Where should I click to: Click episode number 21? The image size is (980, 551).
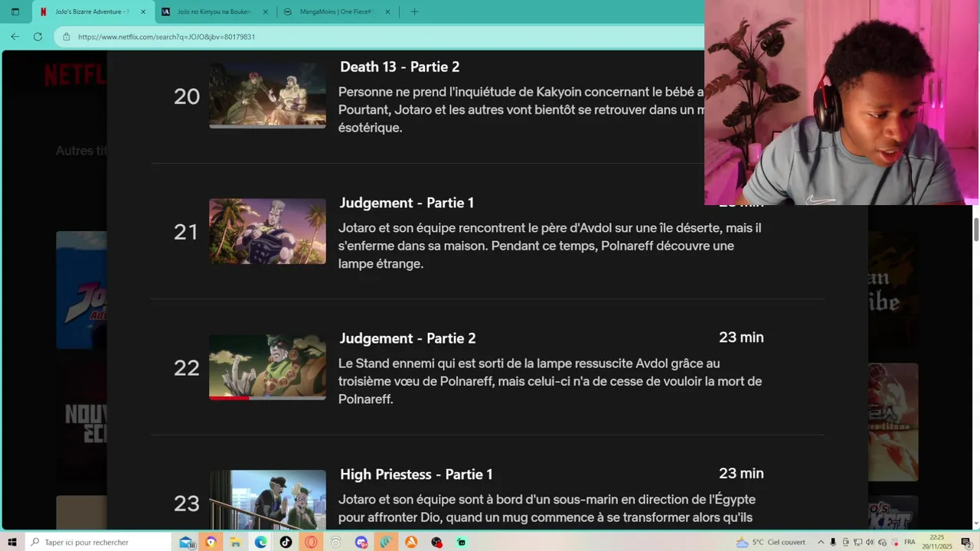[186, 232]
